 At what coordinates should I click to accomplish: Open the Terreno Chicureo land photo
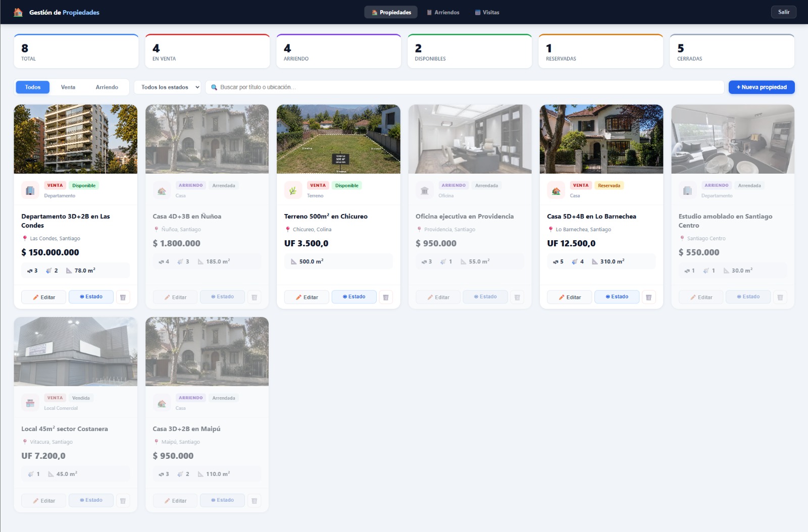(338, 139)
